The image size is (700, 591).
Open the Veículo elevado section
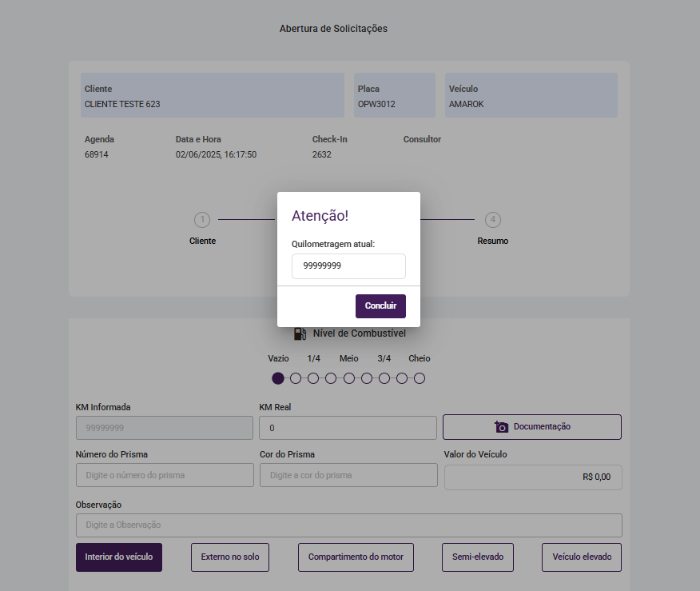(x=582, y=557)
